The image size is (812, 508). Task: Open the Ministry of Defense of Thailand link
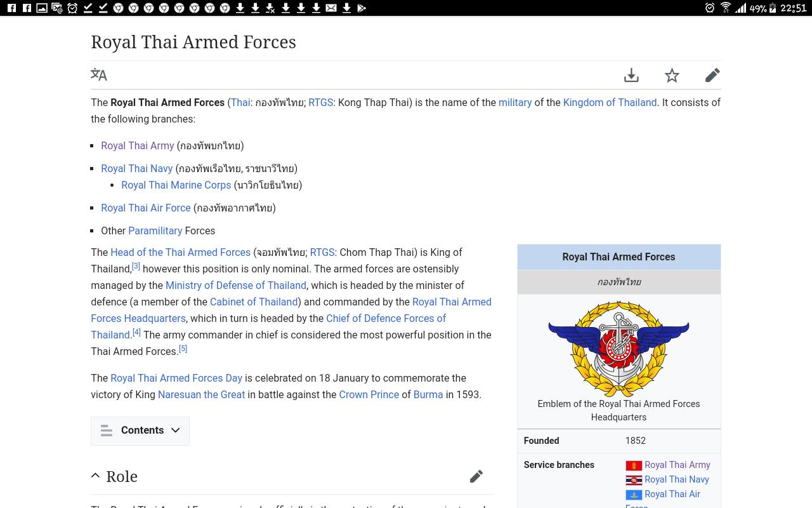click(x=236, y=285)
